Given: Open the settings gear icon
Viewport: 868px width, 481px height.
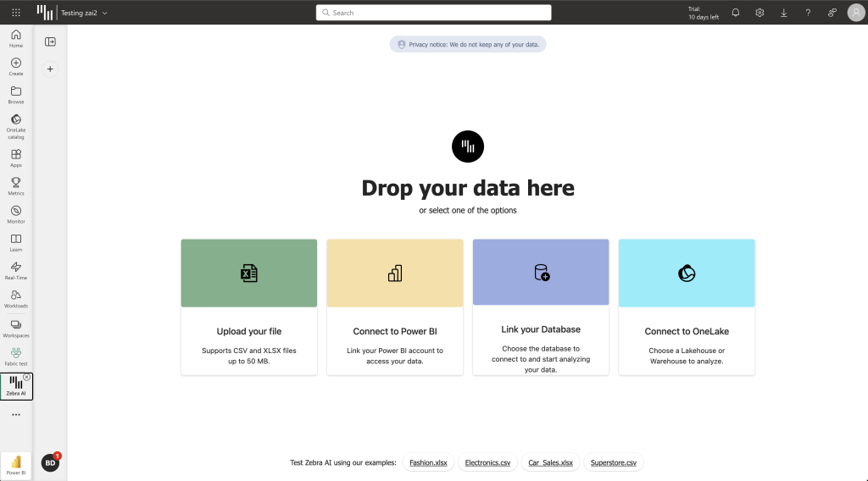Looking at the screenshot, I should 759,12.
